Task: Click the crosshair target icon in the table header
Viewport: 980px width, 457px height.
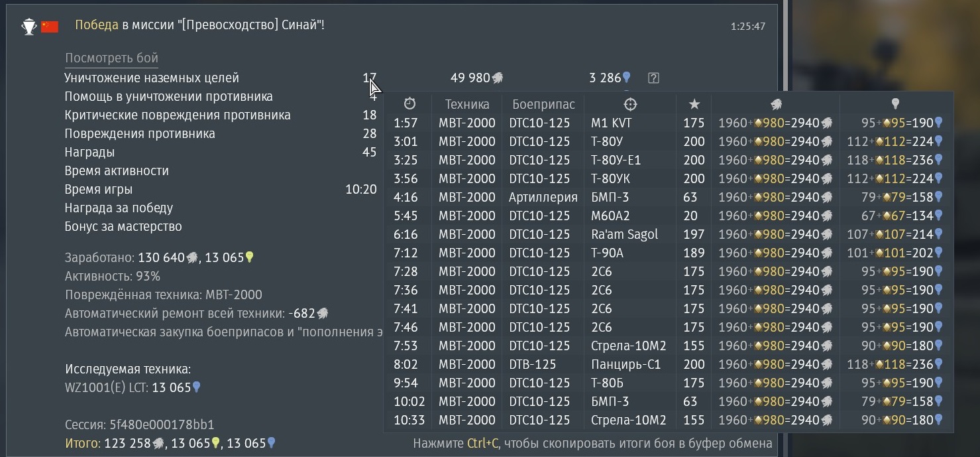Action: [x=630, y=104]
